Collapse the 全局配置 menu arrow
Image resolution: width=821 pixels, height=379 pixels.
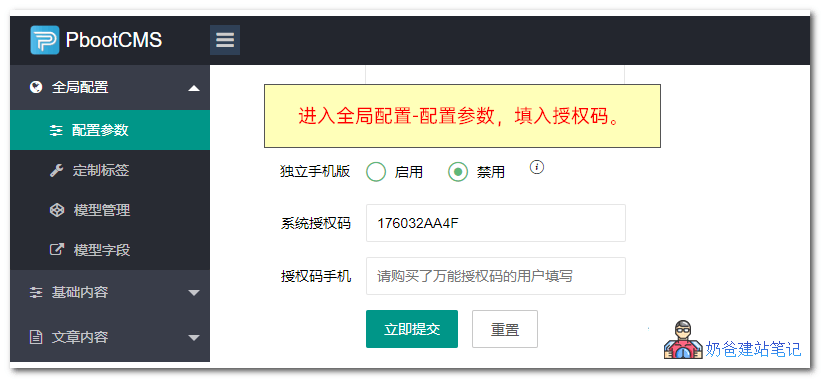(x=194, y=88)
